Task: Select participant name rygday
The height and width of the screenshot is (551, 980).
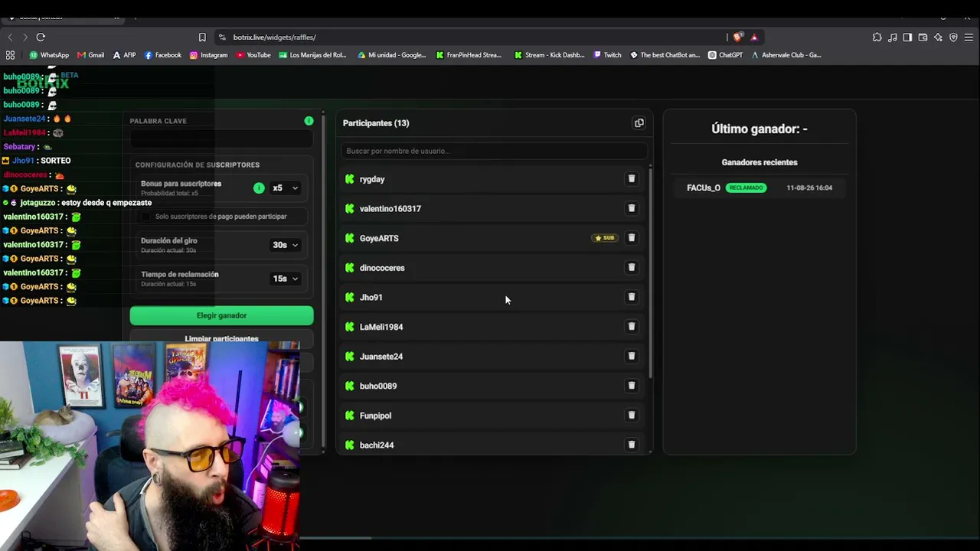Action: coord(372,179)
